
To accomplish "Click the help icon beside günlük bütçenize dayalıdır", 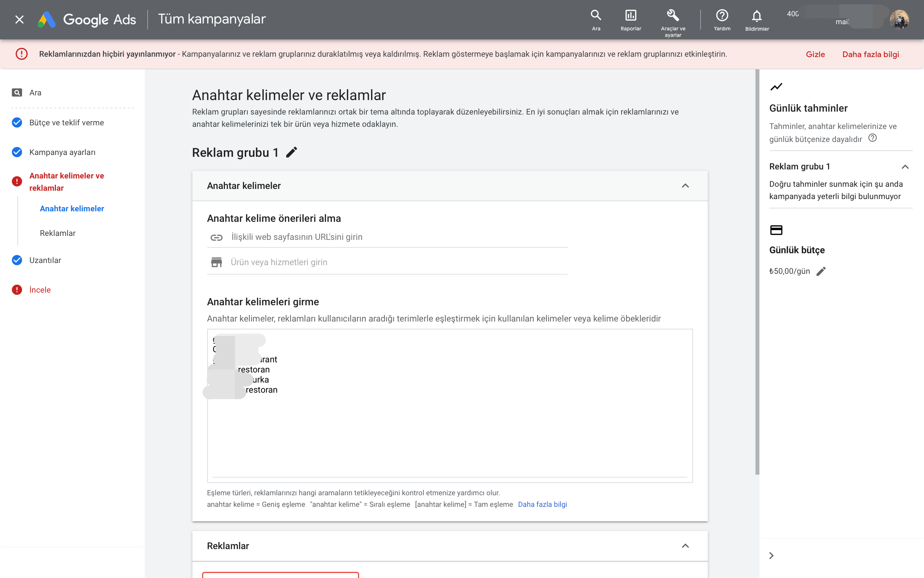I will [x=872, y=138].
